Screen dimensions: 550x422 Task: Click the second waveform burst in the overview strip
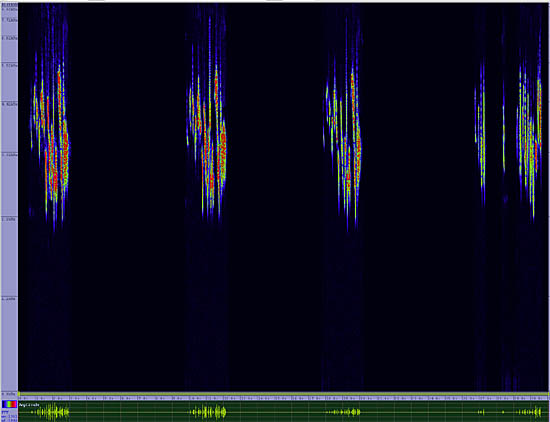208,411
